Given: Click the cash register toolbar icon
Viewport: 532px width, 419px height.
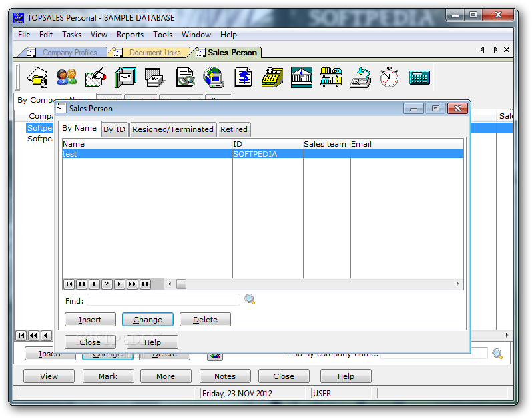Looking at the screenshot, I should (x=272, y=77).
